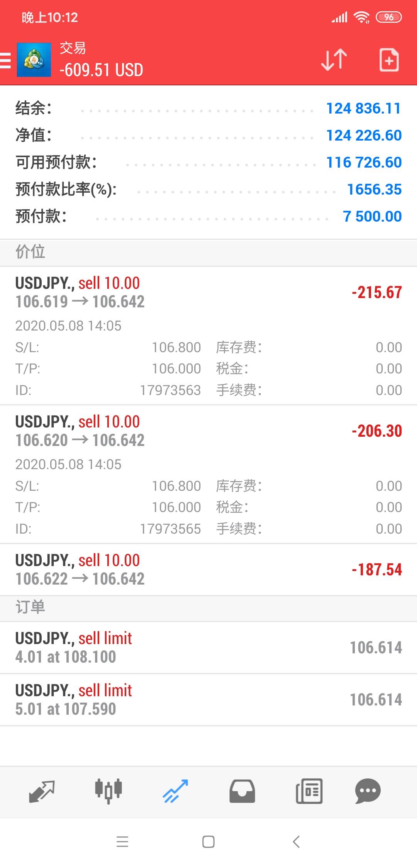
Task: Open the hamburger side menu
Action: [6, 60]
